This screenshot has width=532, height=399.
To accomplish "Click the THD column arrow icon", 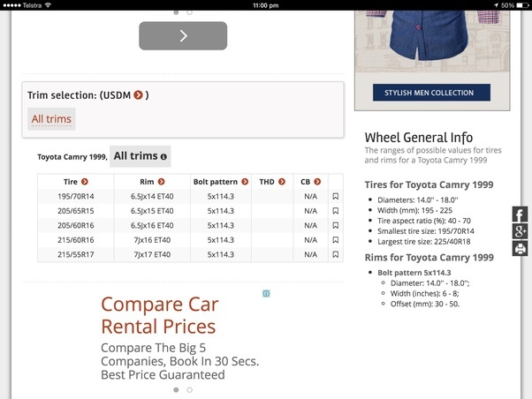I will (282, 182).
